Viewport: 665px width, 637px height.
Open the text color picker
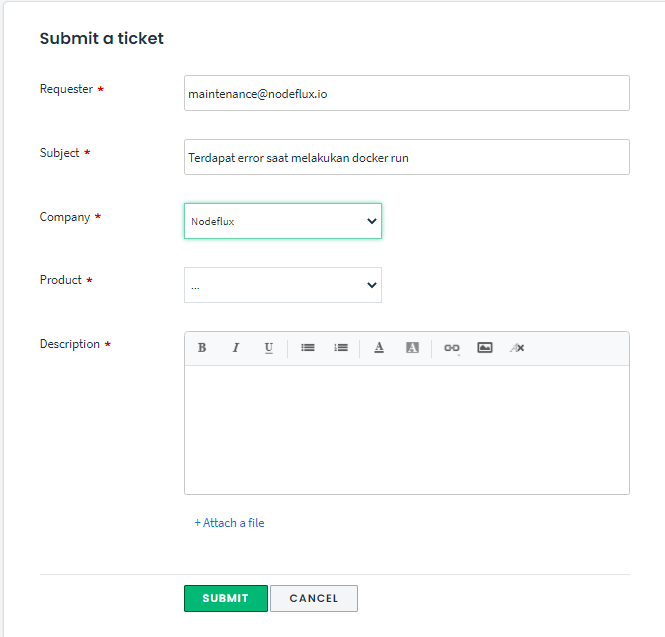coord(379,348)
